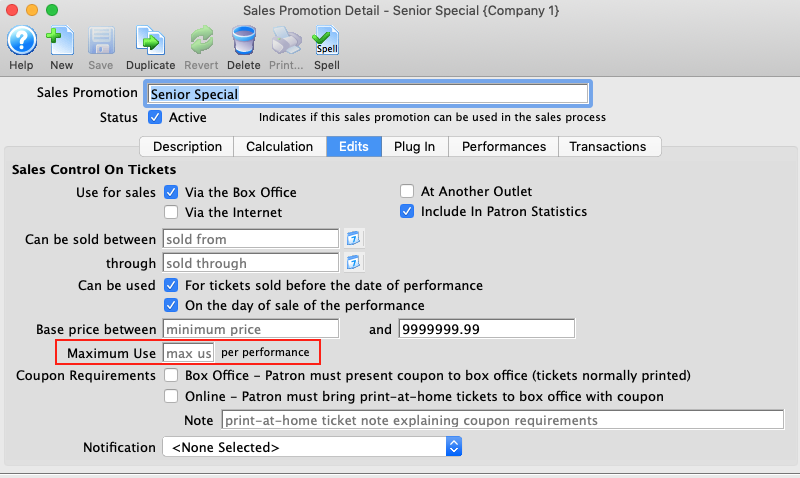Focus the minimum price field

[x=251, y=329]
